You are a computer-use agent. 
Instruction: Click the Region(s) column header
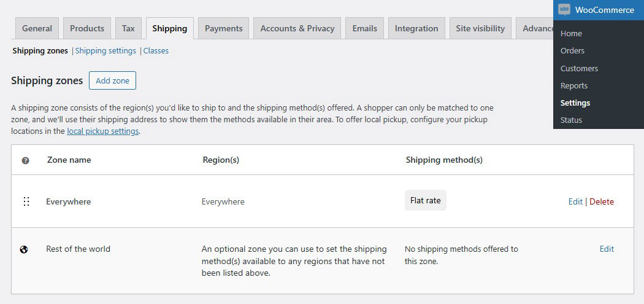(221, 160)
